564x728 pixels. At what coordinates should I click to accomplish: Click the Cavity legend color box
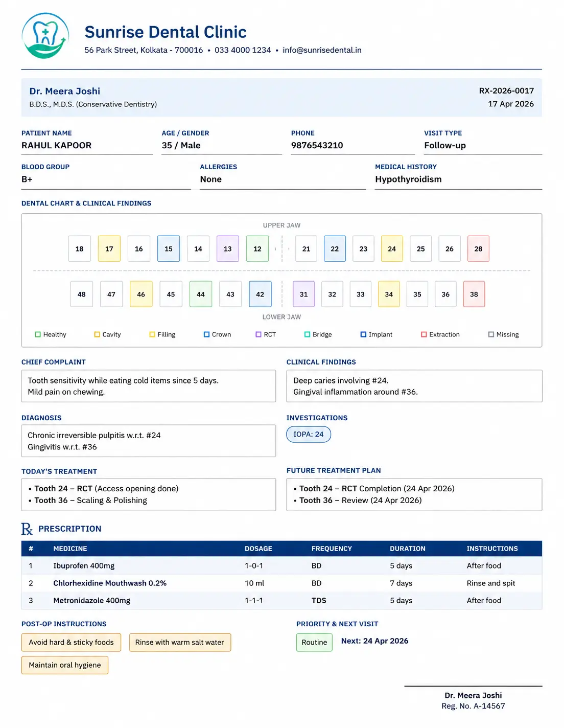[x=97, y=334]
